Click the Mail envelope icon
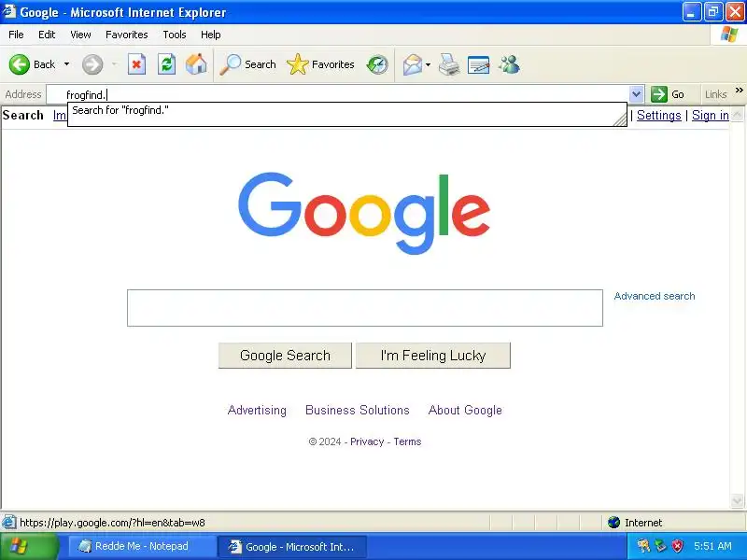The height and width of the screenshot is (560, 747). 412,64
